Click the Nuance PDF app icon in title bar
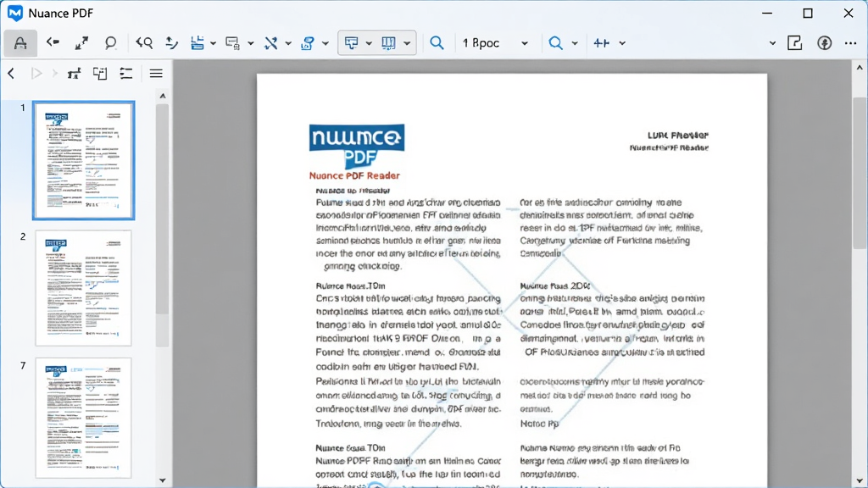Viewport: 868px width, 488px height. click(15, 13)
